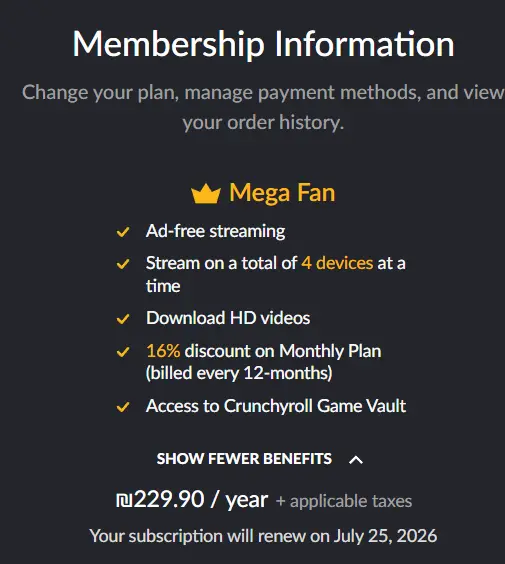Click the highlighted 16% discount text
This screenshot has width=505, height=564.
coord(163,351)
